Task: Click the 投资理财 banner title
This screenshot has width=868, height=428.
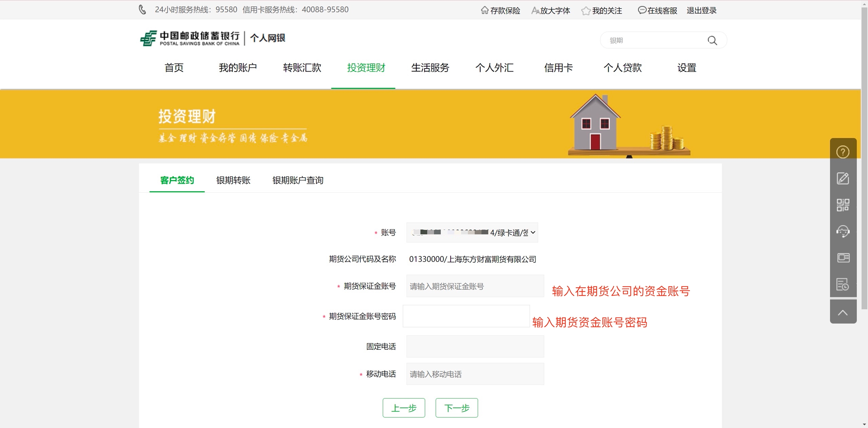Action: click(187, 116)
